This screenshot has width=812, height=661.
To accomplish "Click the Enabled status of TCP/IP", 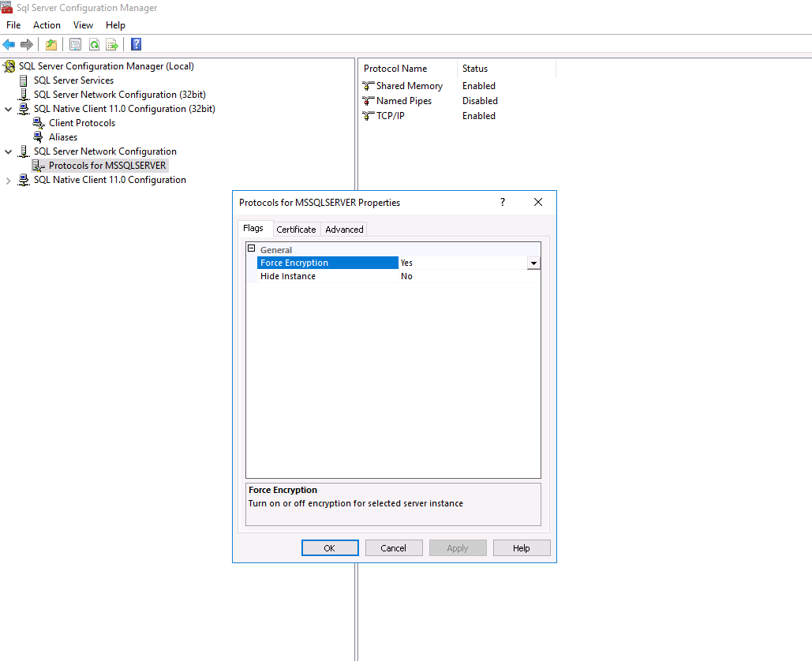I will [479, 116].
